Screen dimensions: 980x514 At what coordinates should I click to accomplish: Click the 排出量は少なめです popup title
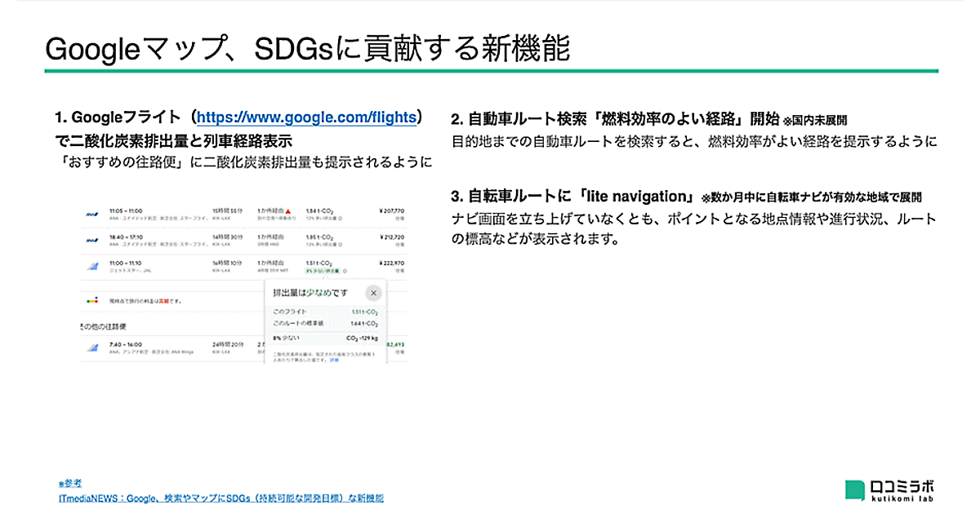309,294
